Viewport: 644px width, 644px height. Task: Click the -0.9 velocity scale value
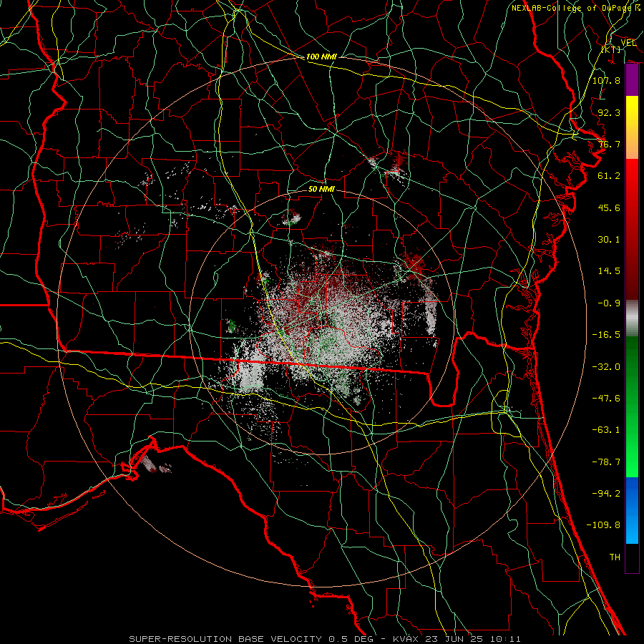pos(609,303)
